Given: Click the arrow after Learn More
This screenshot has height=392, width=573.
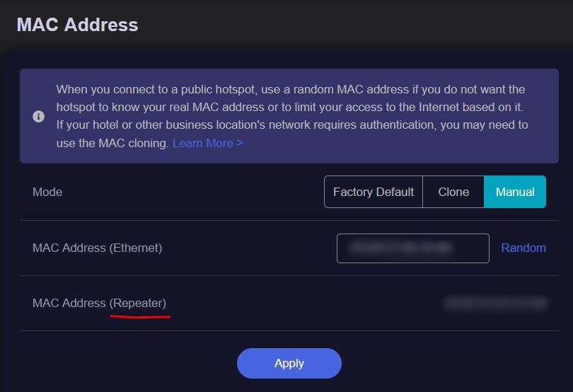Looking at the screenshot, I should 240,143.
